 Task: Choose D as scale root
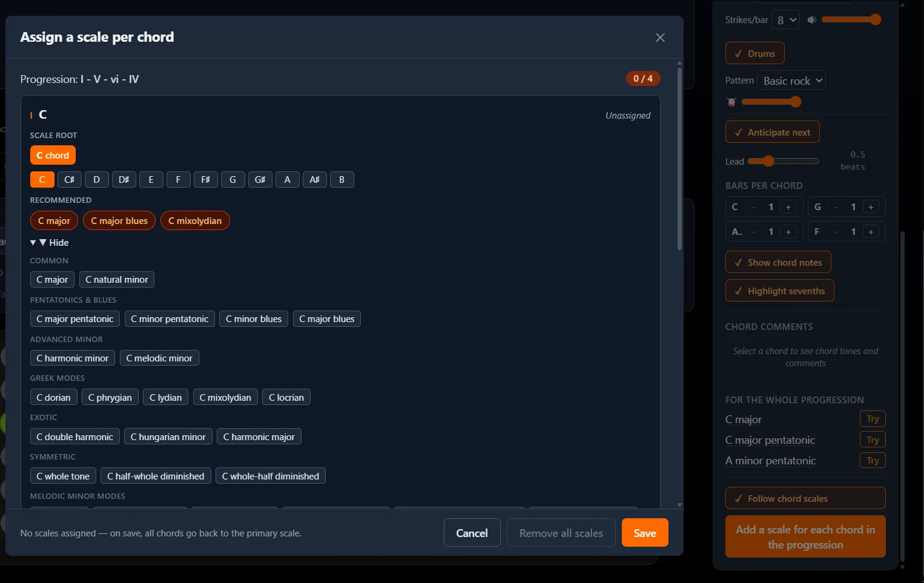96,179
